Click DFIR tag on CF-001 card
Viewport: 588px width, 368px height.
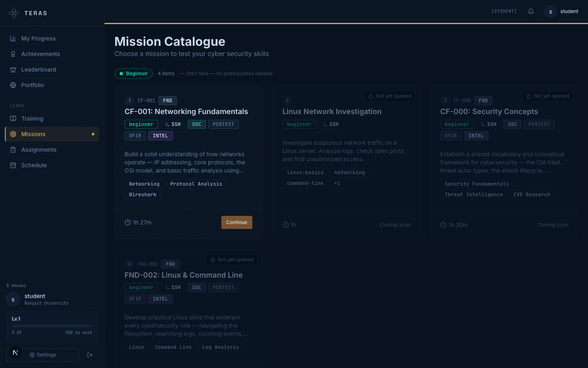coord(135,136)
